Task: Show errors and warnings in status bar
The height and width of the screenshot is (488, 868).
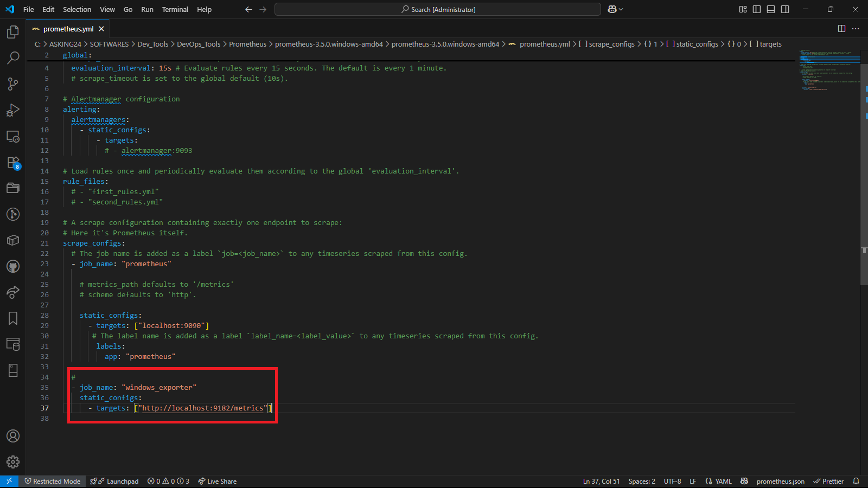Action: [x=168, y=481]
